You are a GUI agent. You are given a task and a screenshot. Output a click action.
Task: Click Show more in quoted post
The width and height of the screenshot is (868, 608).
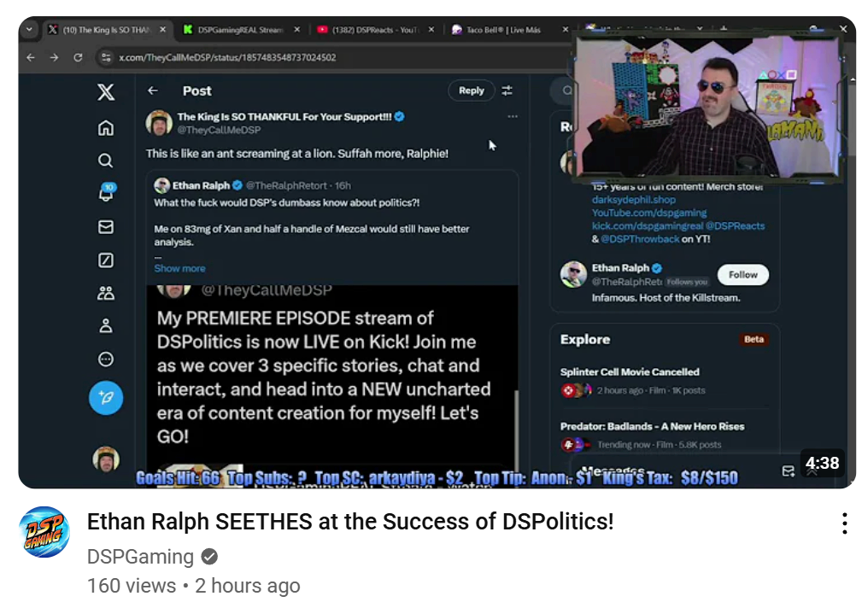(x=179, y=268)
